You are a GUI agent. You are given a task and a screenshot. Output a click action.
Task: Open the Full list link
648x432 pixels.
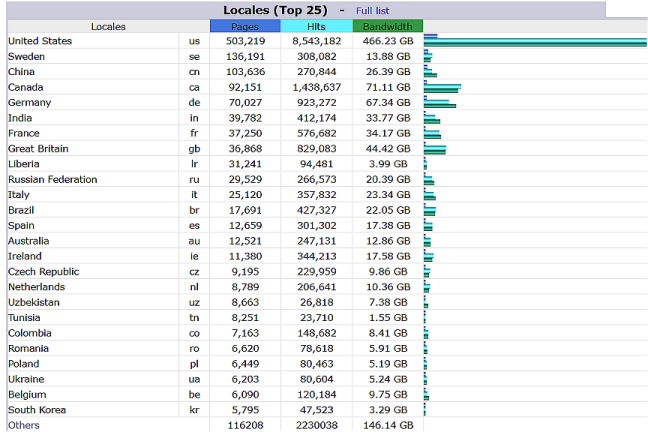tap(372, 11)
